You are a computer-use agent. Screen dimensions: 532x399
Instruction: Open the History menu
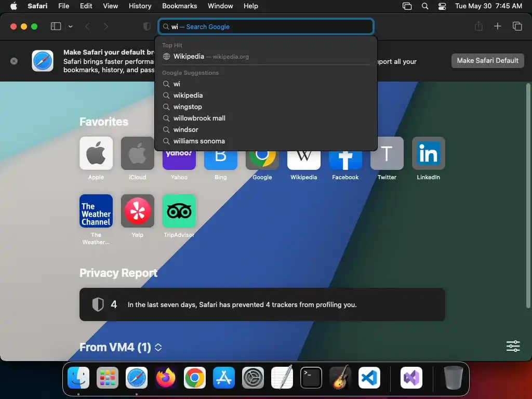[x=140, y=6]
